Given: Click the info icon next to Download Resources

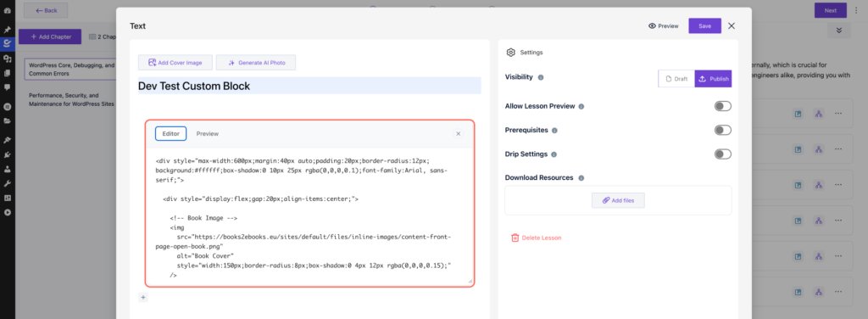Looking at the screenshot, I should pos(581,178).
